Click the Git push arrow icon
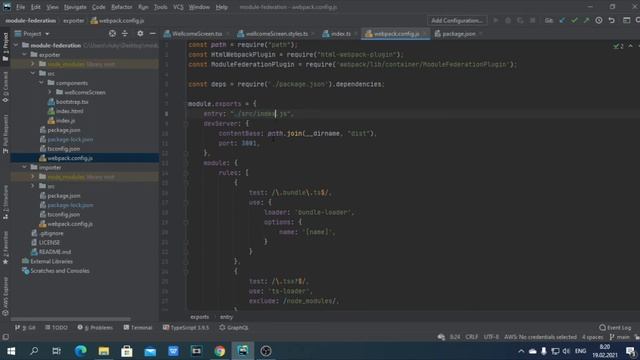640x360 pixels. click(x=586, y=20)
